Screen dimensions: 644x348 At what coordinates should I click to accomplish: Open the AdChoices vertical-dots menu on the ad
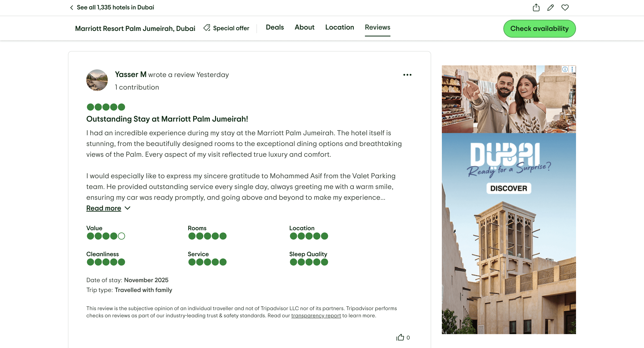click(x=572, y=69)
